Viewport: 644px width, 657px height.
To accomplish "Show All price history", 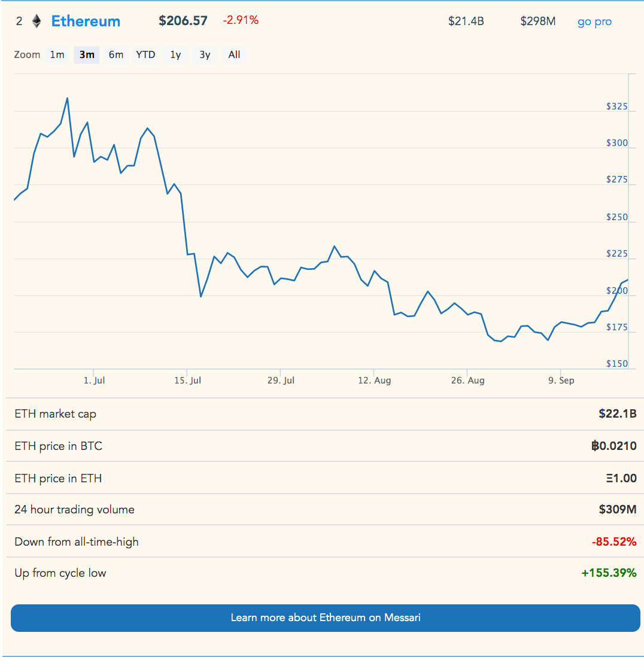I will pos(234,55).
